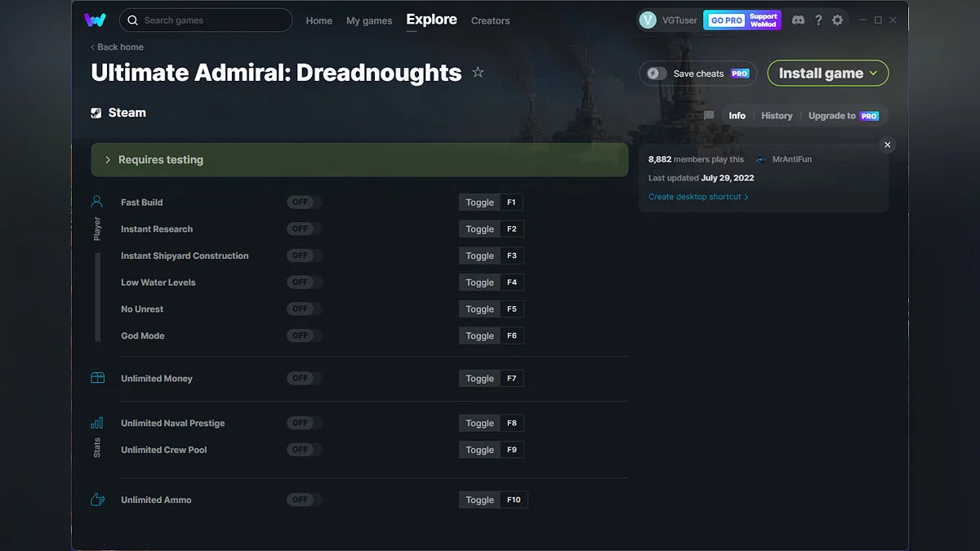The image size is (980, 551).
Task: Open the Install game dropdown arrow
Action: [875, 73]
